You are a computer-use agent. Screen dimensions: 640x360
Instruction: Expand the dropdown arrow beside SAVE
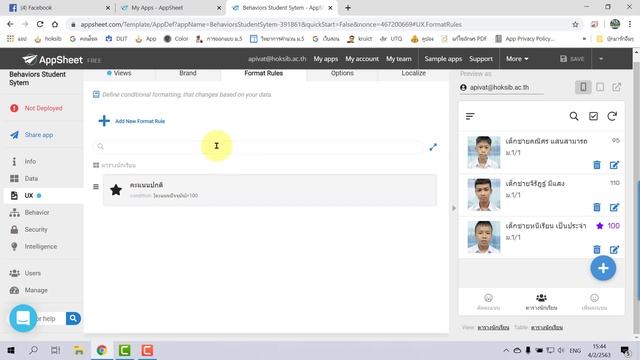coord(601,59)
